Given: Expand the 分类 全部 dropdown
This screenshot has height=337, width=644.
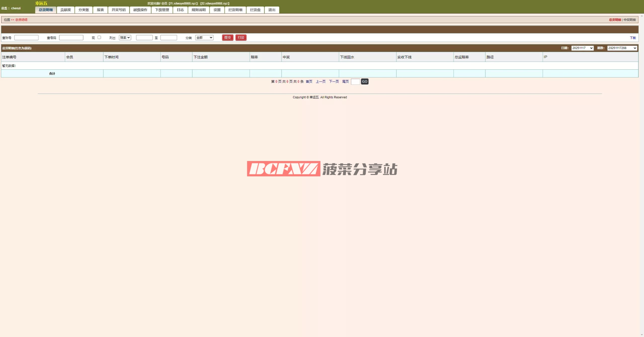Looking at the screenshot, I should 204,37.
